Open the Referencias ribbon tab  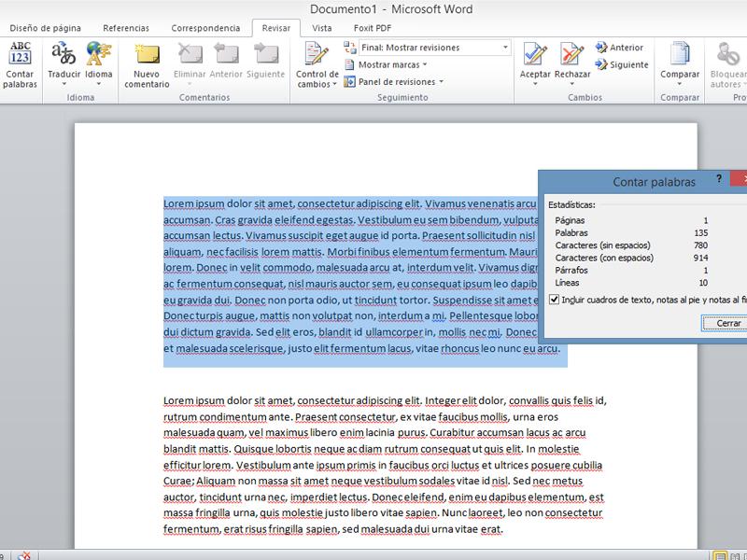click(x=125, y=28)
